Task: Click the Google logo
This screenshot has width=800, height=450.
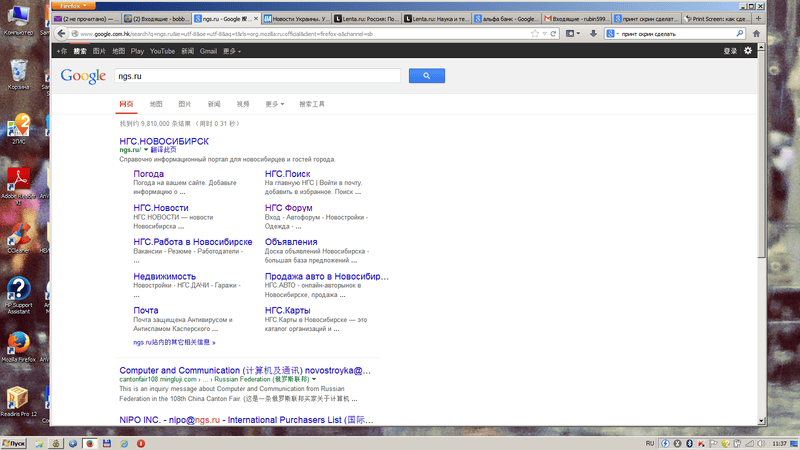Action: pyautogui.click(x=83, y=76)
